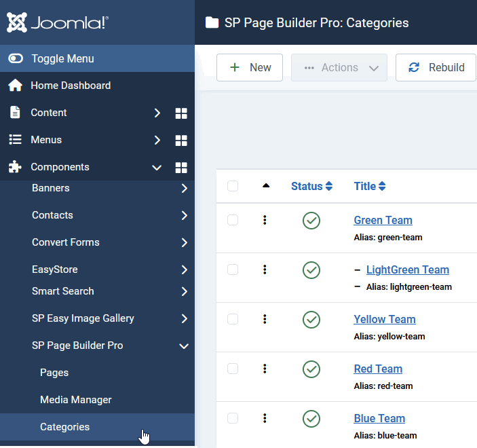Toggle Blue Team published status icon
477x448 pixels.
pos(311,419)
